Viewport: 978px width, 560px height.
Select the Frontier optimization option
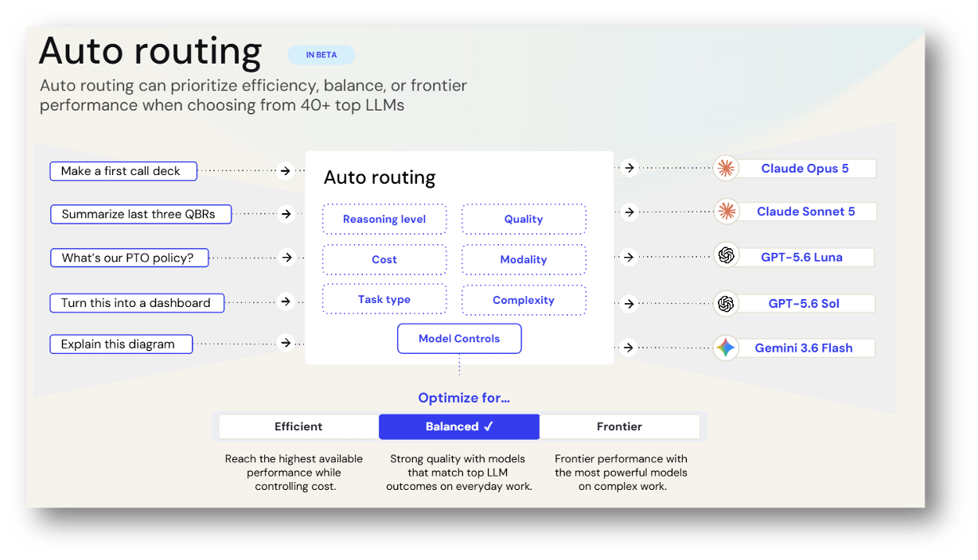[x=620, y=426]
